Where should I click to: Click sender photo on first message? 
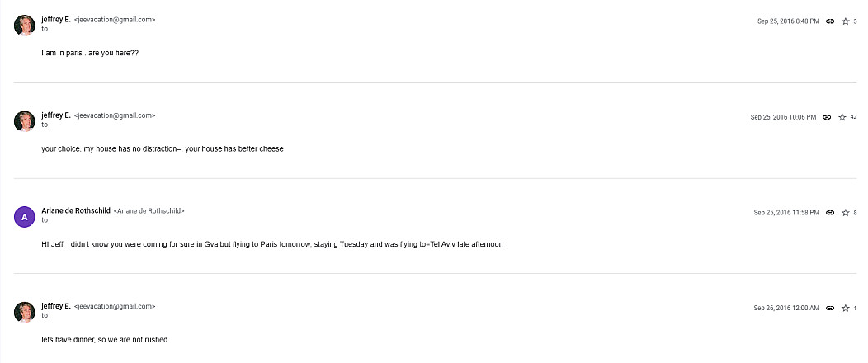point(25,26)
